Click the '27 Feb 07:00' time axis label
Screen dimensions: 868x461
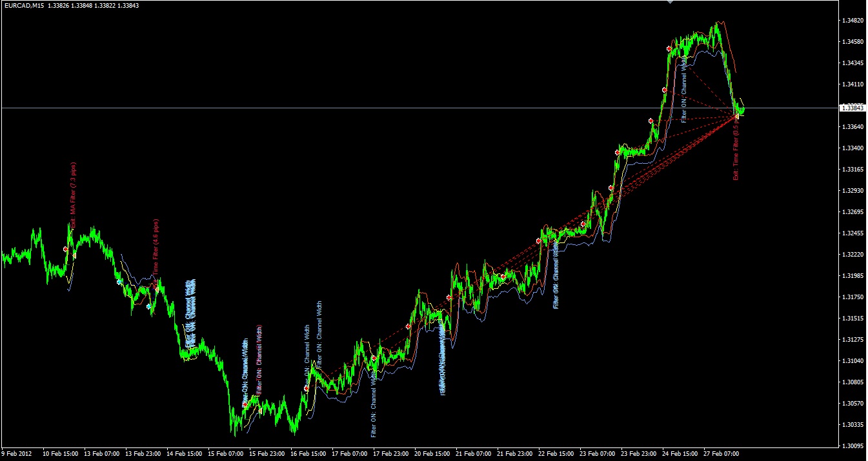722,454
